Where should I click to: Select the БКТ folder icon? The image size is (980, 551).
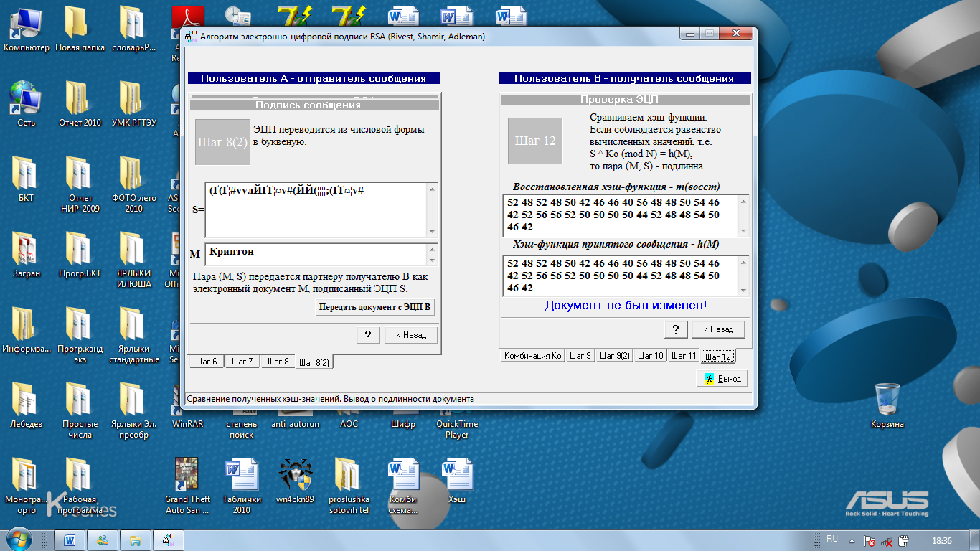coord(27,179)
